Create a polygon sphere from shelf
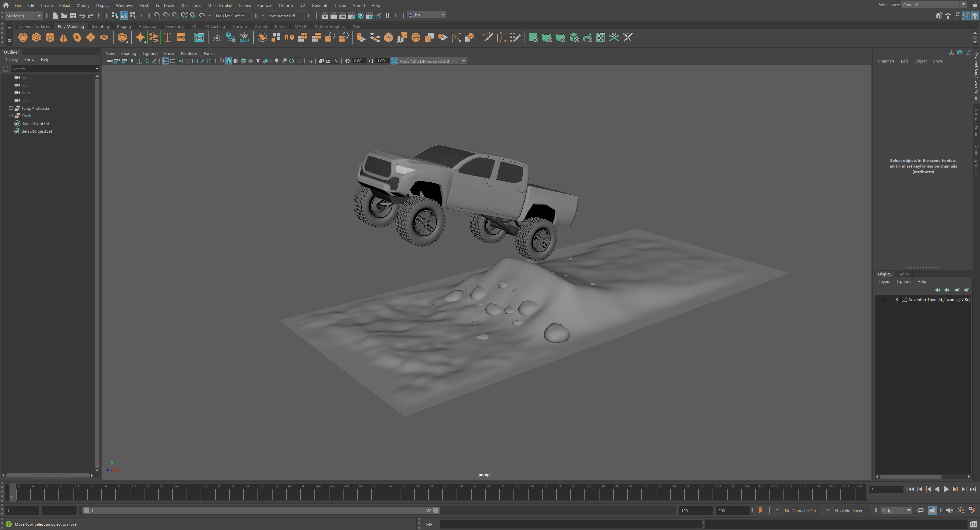Screen dimensions: 980x530 tap(23, 37)
